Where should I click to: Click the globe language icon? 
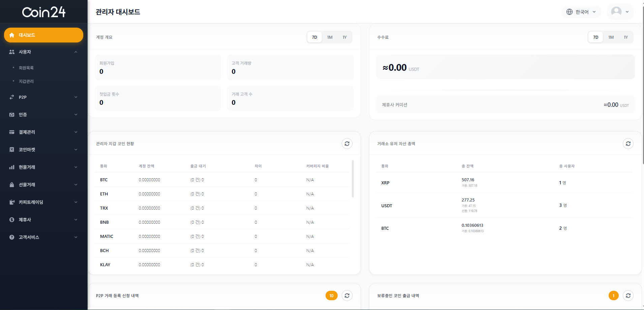click(x=569, y=12)
